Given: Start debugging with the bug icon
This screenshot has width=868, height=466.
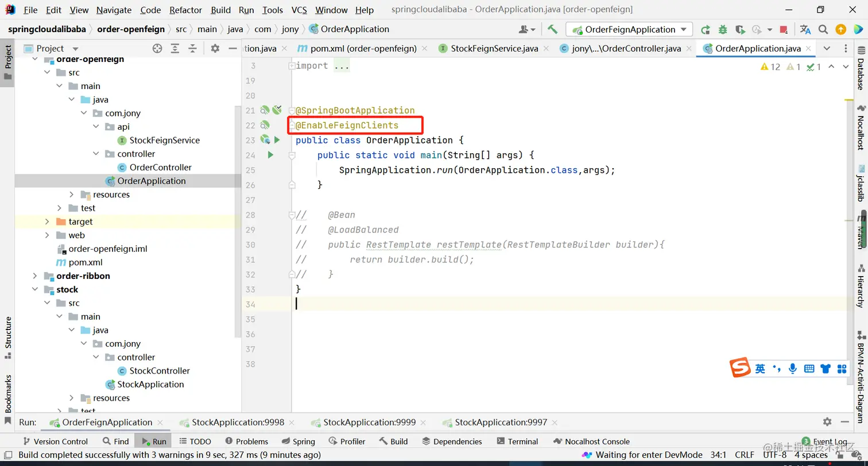Looking at the screenshot, I should [723, 29].
